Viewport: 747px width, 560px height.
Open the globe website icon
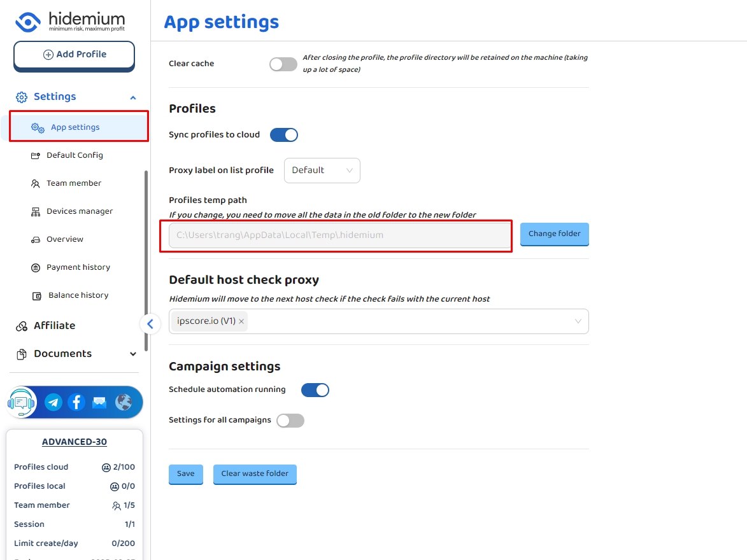pos(124,402)
